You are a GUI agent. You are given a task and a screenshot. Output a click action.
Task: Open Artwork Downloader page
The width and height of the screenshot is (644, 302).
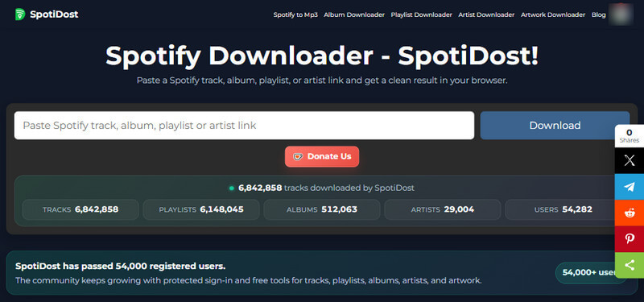(553, 14)
